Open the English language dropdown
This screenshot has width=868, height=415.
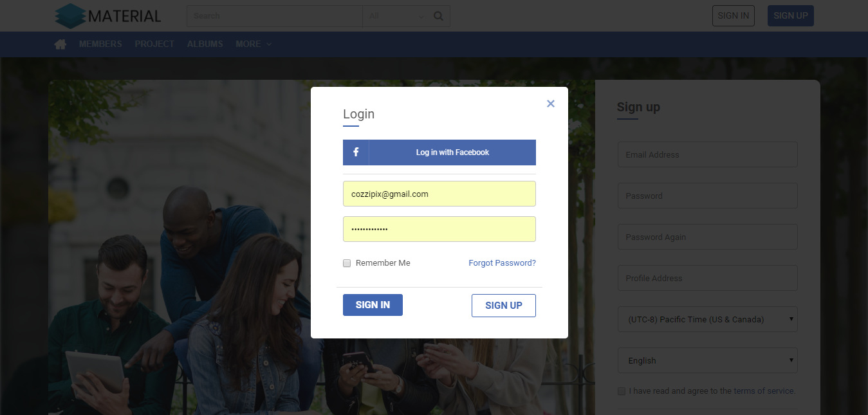708,360
